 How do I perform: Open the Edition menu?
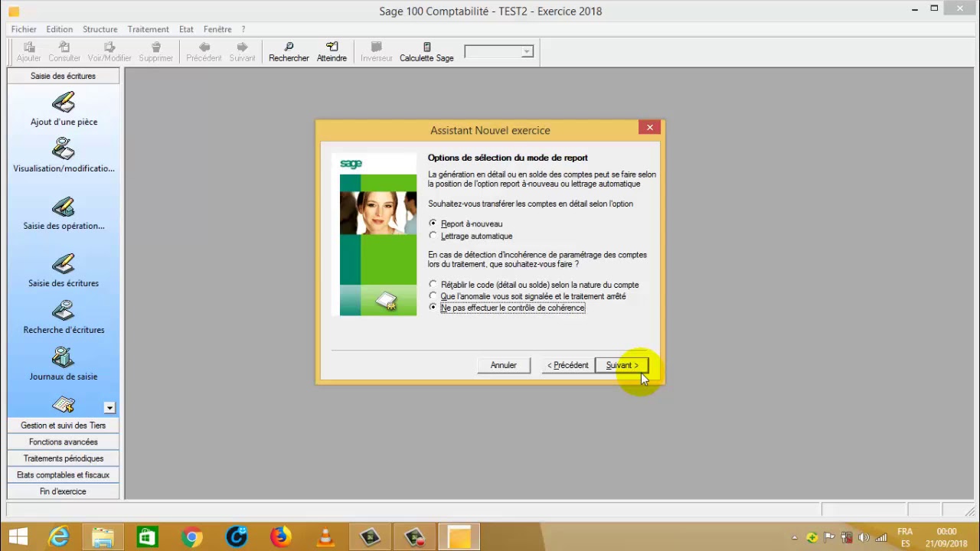point(59,29)
